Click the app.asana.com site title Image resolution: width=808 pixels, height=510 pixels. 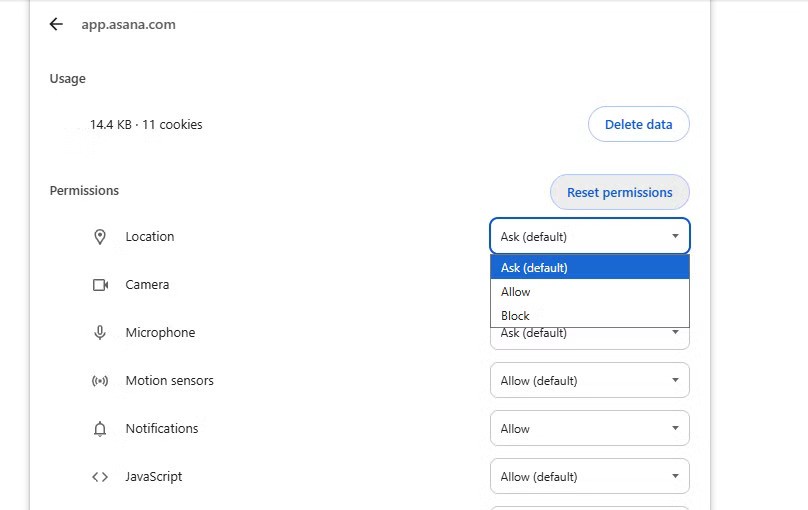(x=128, y=25)
